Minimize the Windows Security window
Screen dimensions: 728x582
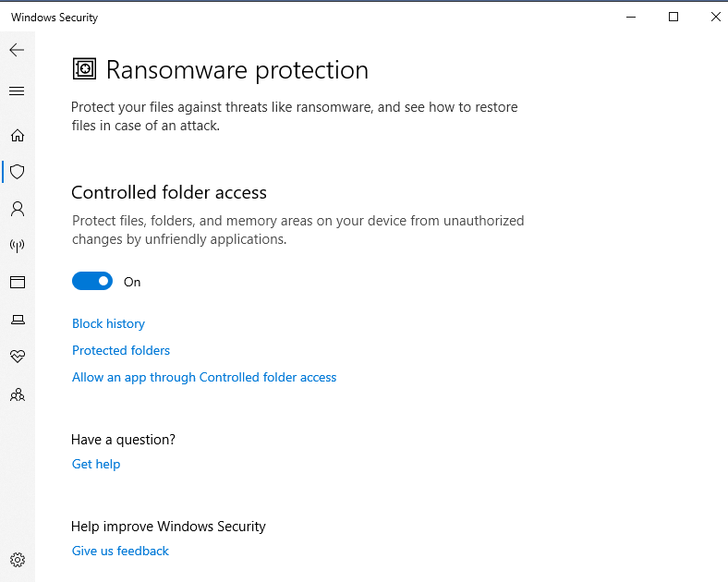[631, 18]
